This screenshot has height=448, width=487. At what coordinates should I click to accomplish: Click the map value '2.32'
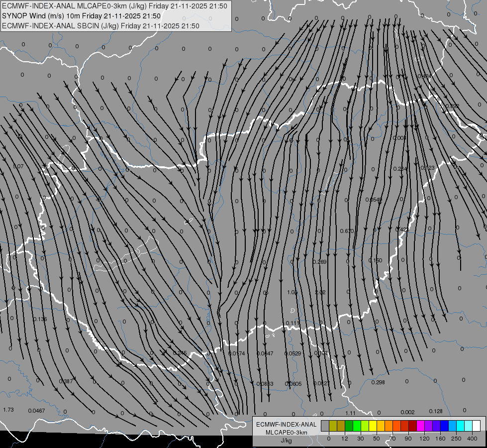pyautogui.click(x=320, y=293)
